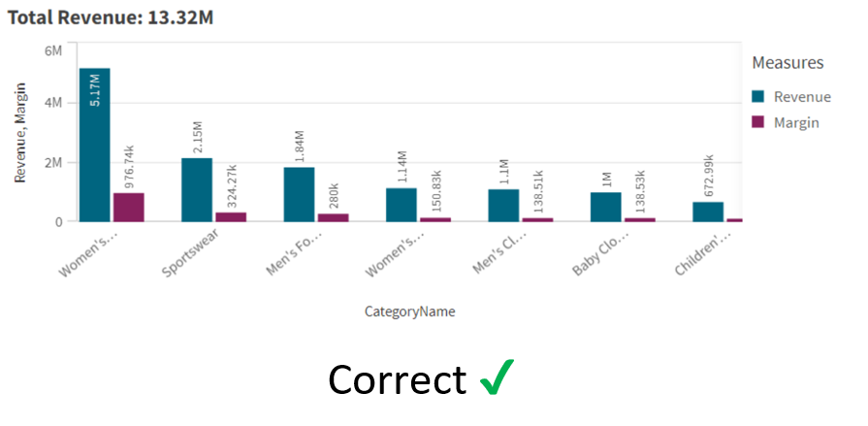This screenshot has width=868, height=426.
Task: Select the Margin legend label
Action: 796,122
